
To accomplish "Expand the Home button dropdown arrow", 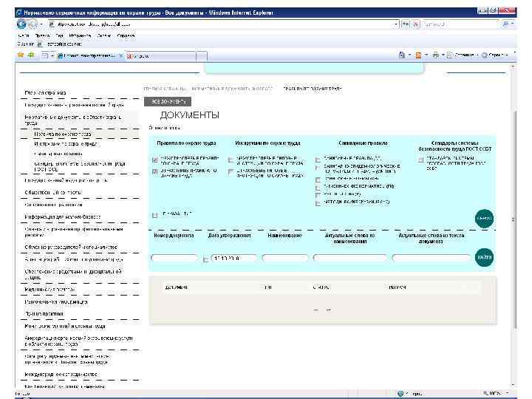I will point(409,55).
